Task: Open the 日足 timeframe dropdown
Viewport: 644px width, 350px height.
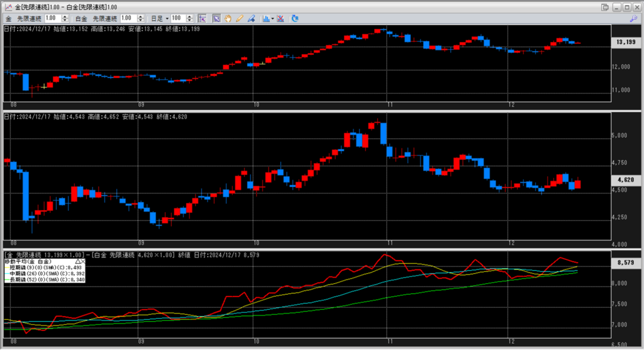Action: pyautogui.click(x=167, y=19)
